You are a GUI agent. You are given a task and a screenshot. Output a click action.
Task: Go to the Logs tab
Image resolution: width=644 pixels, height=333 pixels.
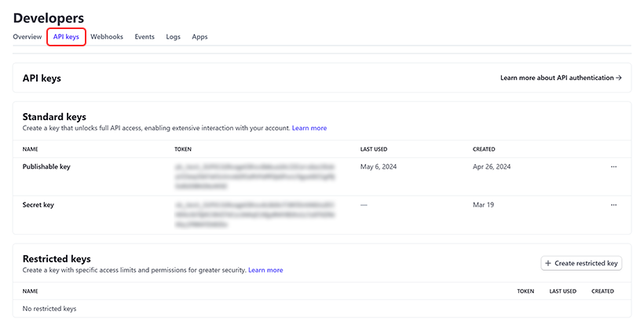click(173, 37)
